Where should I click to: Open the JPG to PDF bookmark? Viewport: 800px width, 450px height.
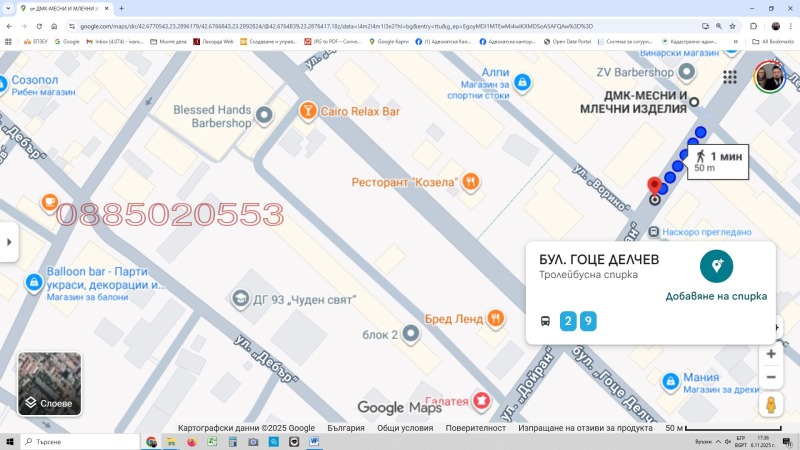point(333,42)
